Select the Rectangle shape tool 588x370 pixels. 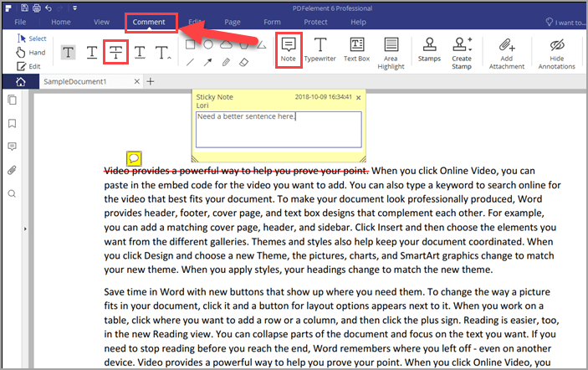pos(190,45)
